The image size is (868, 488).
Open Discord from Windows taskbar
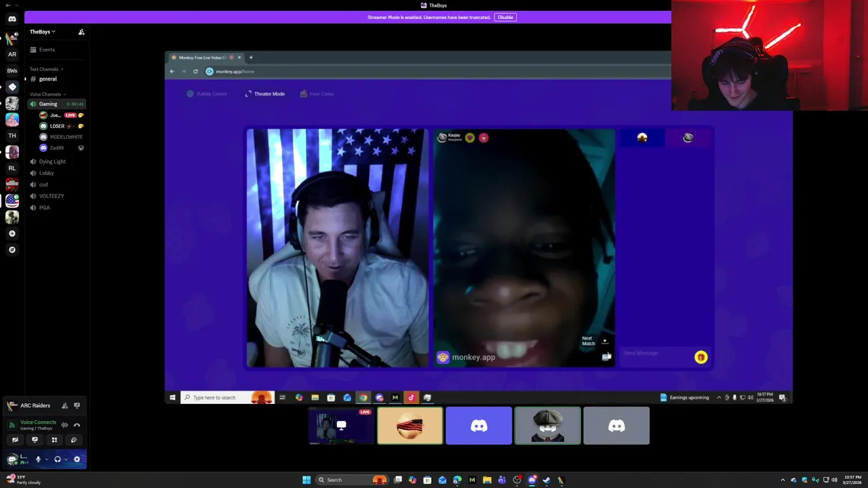tap(532, 480)
